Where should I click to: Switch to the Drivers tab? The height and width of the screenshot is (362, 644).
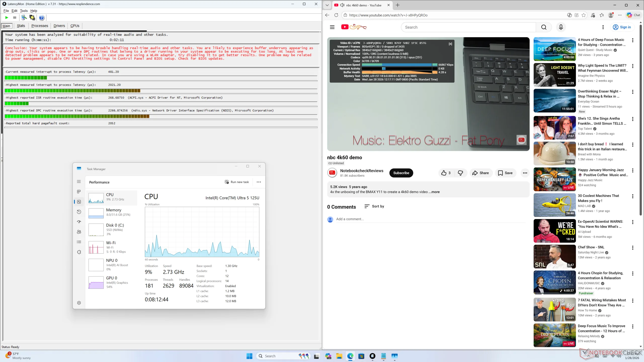(59, 26)
